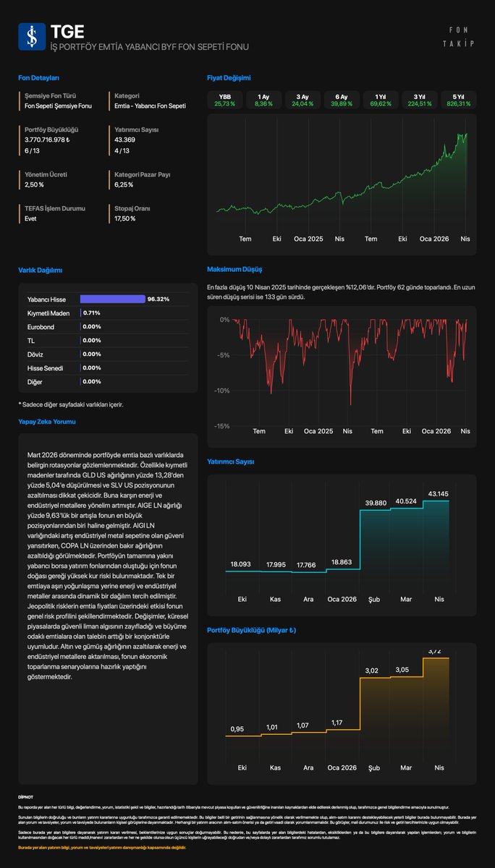Image resolution: width=495 pixels, height=868 pixels.
Task: Select the 1 Ay period tab
Action: pyautogui.click(x=263, y=100)
